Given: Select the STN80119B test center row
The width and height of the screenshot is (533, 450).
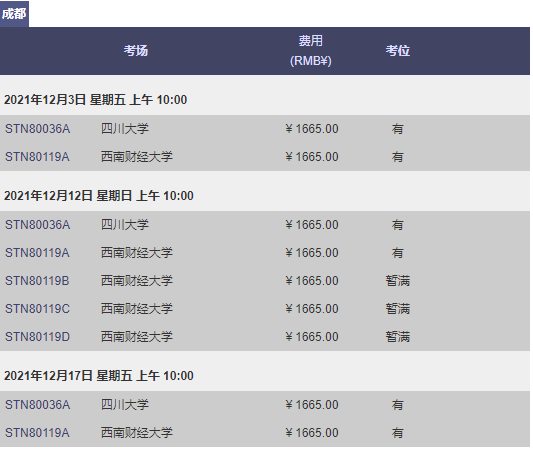Looking at the screenshot, I should pos(265,281).
